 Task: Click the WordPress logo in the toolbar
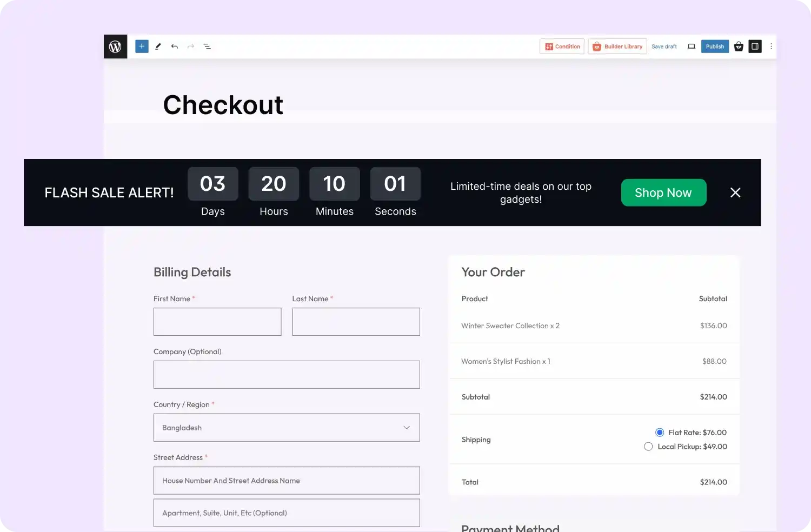click(115, 46)
